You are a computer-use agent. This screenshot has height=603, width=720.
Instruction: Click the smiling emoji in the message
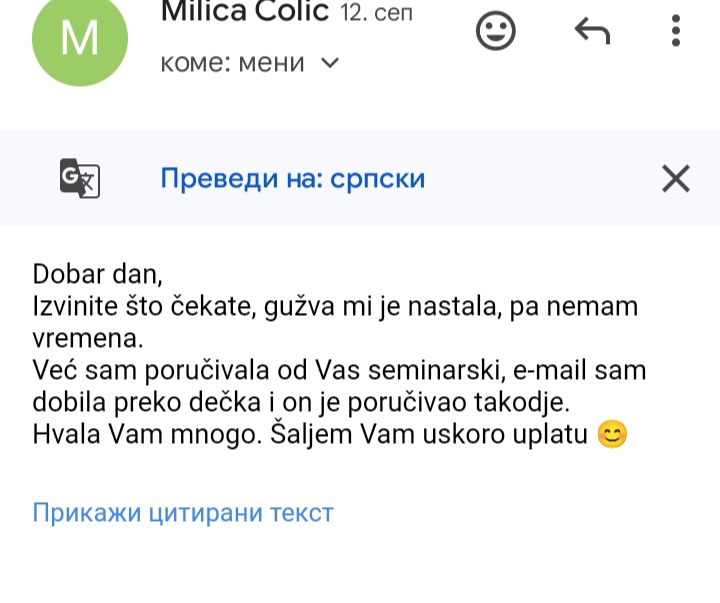click(611, 436)
